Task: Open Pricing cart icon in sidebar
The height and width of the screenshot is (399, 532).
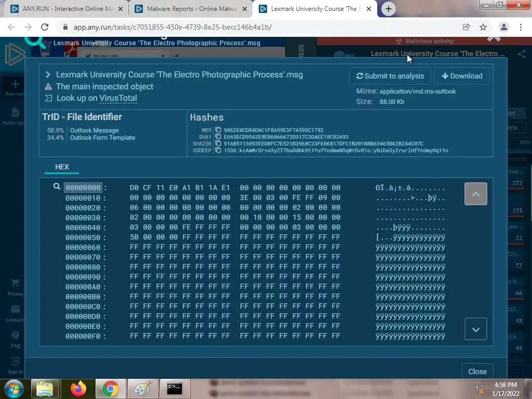Action: tap(15, 283)
